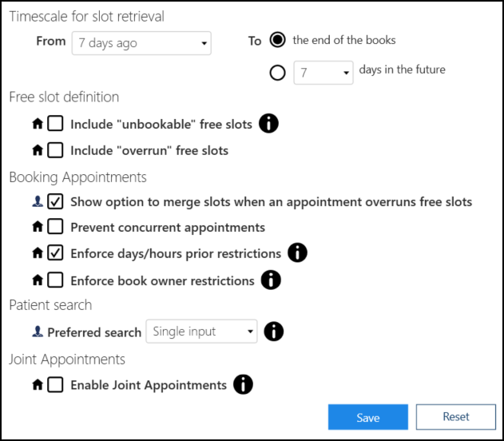Check Prevent concurrent appointments box
The width and height of the screenshot is (504, 441).
(55, 228)
